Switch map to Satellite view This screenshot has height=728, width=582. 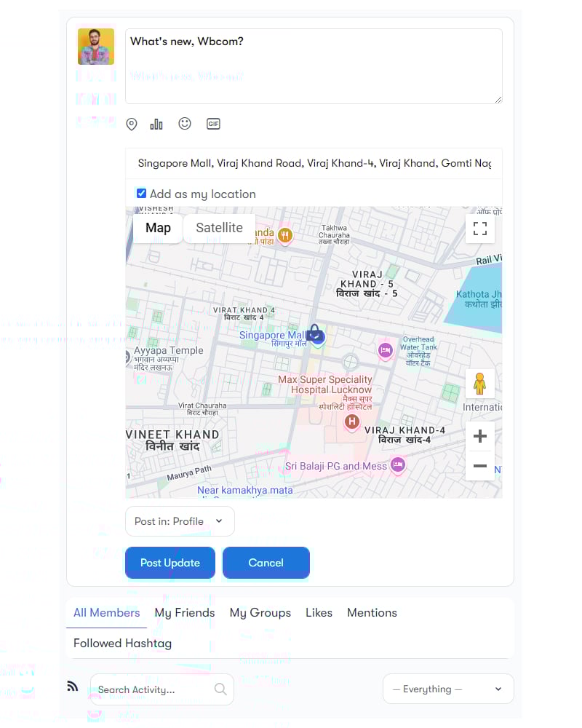pyautogui.click(x=219, y=228)
